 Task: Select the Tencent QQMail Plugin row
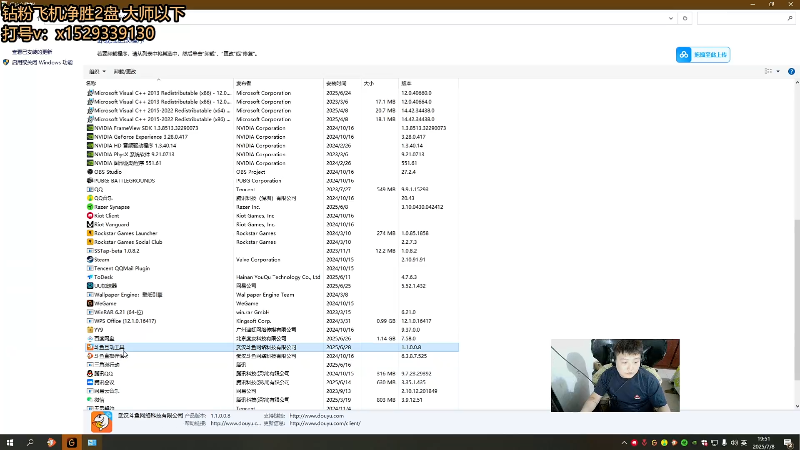tap(271, 268)
